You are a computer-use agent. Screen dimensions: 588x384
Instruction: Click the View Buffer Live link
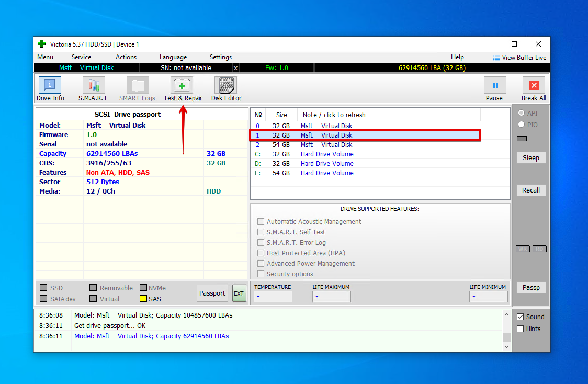coord(524,58)
